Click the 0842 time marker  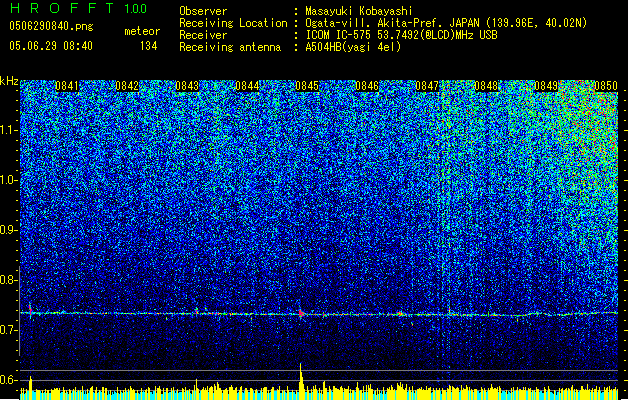tap(127, 86)
